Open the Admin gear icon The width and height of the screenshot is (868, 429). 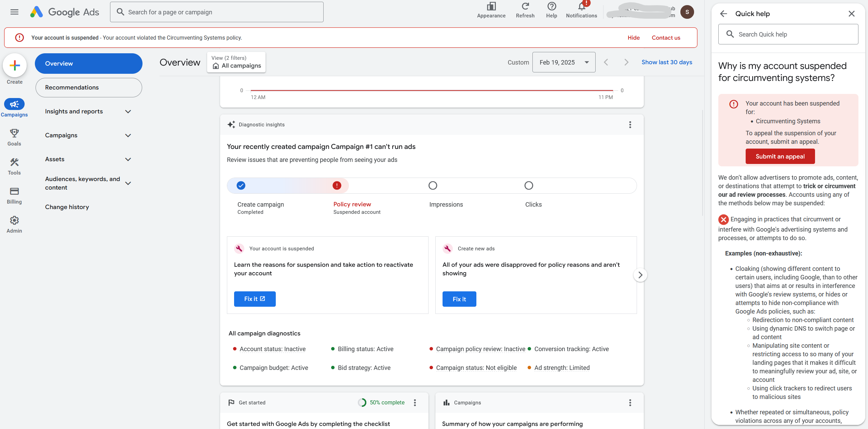click(14, 220)
